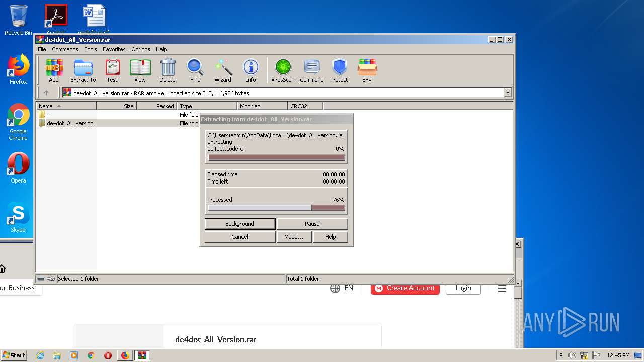644x362 pixels.
Task: Click the Comment toolbar icon
Action: [x=311, y=70]
